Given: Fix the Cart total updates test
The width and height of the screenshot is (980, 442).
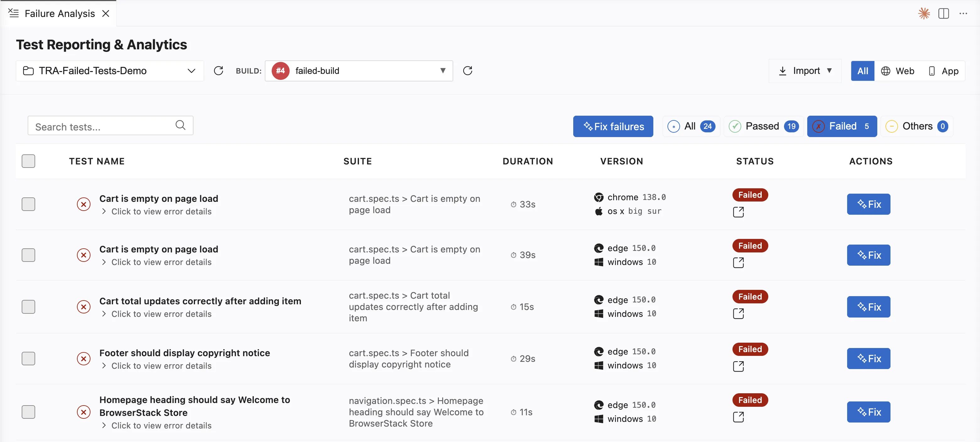Looking at the screenshot, I should pos(868,307).
